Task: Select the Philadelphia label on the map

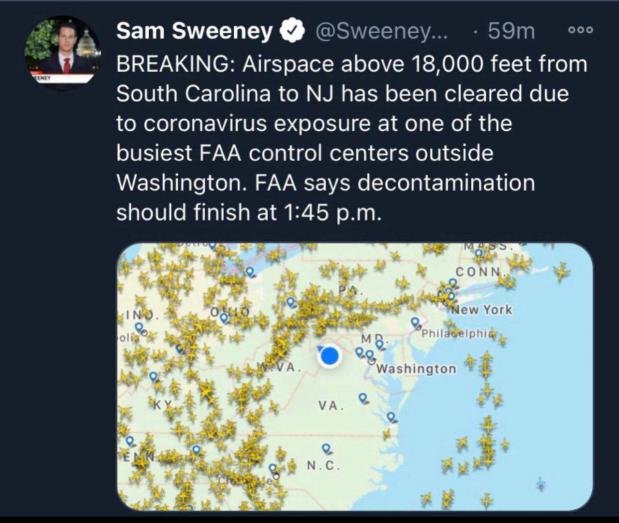Action: click(458, 332)
